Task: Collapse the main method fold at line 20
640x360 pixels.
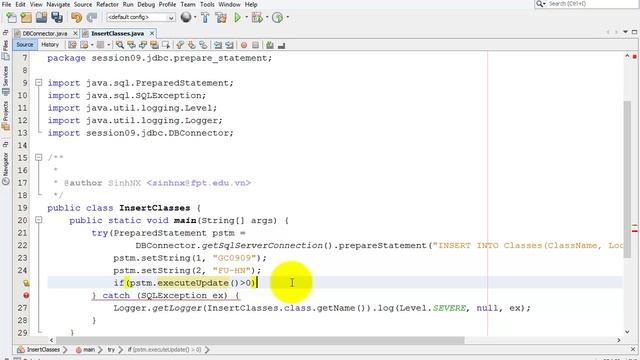Action: click(38, 220)
